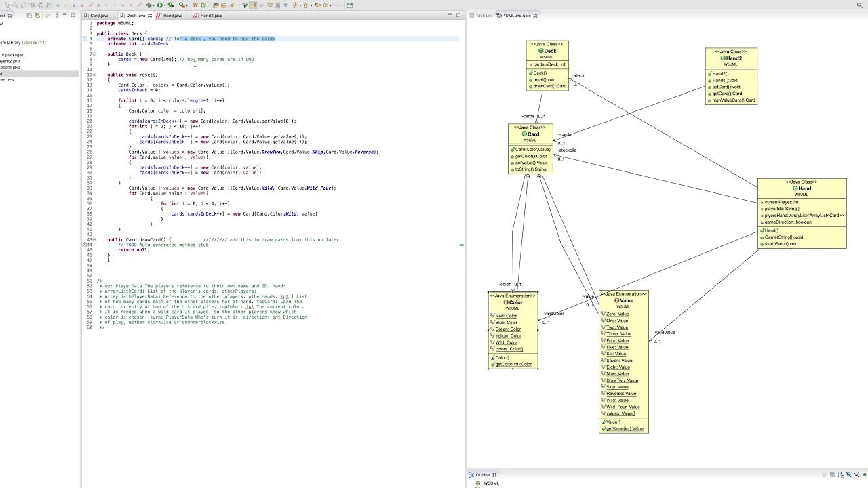The width and height of the screenshot is (868, 488).
Task: Click the Debug bug toolbar icon
Action: 149,5
